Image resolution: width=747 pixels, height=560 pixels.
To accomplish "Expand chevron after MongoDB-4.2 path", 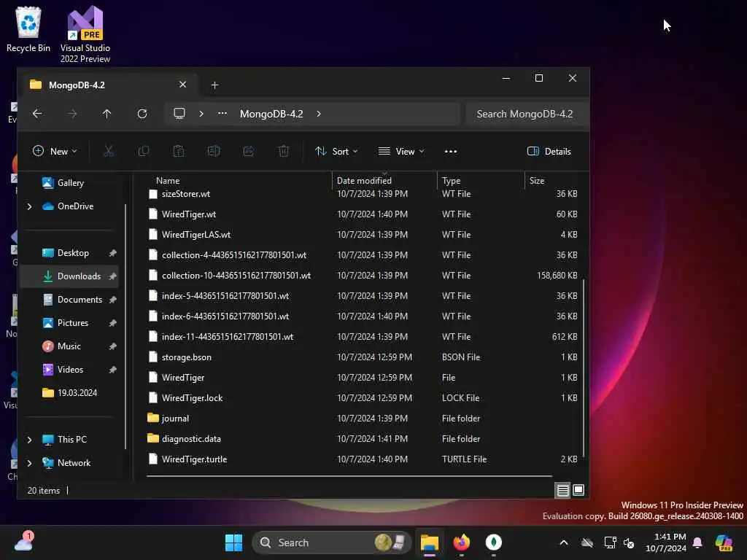I will tap(319, 114).
